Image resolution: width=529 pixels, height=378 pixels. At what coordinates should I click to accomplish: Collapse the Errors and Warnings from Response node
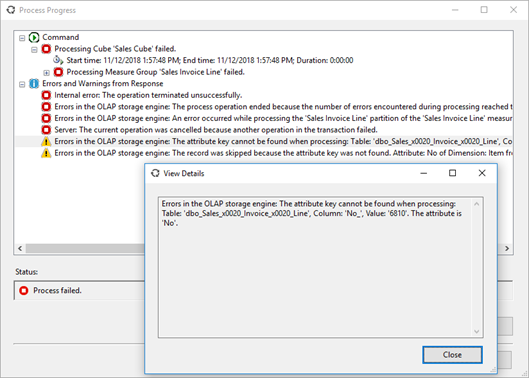[x=22, y=84]
